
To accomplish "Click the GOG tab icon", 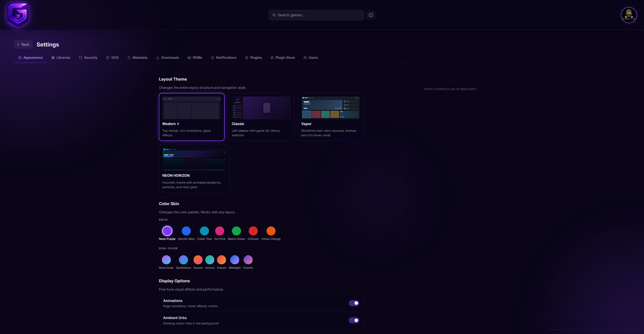I will 108,58.
